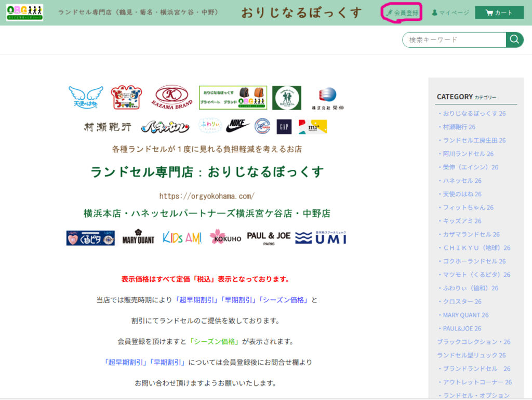Screen dimensions: 532x400
Task: Click the ハネッセル logo
Action: click(165, 127)
